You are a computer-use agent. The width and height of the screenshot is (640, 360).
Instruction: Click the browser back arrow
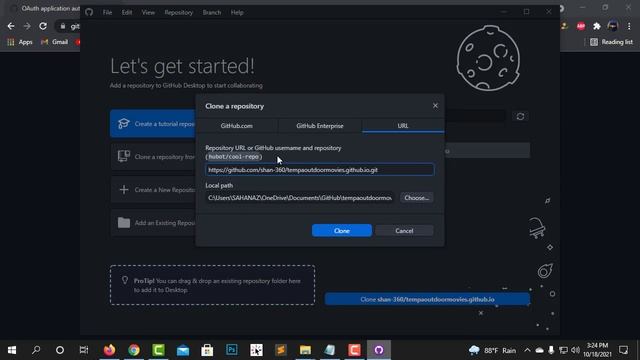(11, 26)
